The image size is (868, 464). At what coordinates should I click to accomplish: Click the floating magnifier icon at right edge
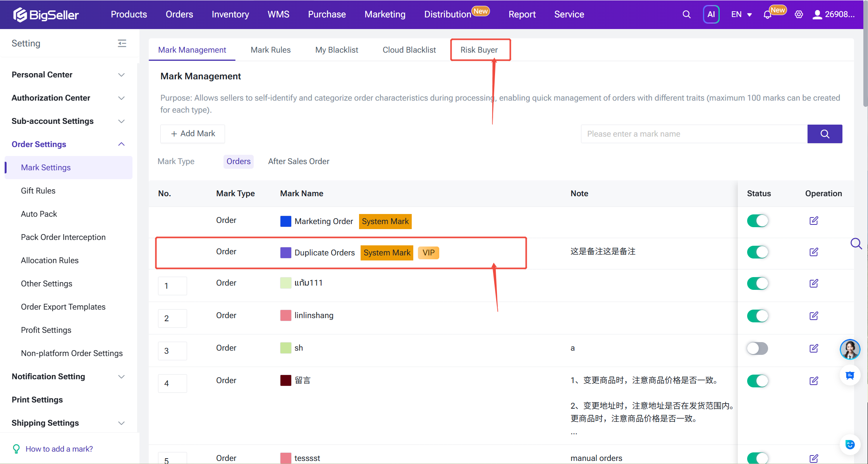pyautogui.click(x=856, y=244)
